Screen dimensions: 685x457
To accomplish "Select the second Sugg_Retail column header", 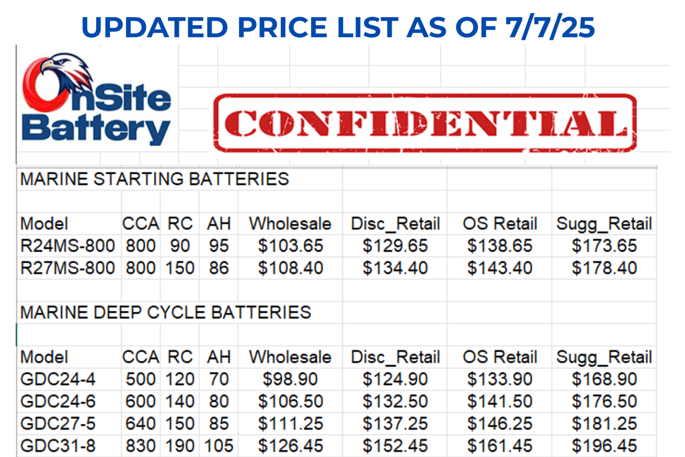I will (605, 357).
